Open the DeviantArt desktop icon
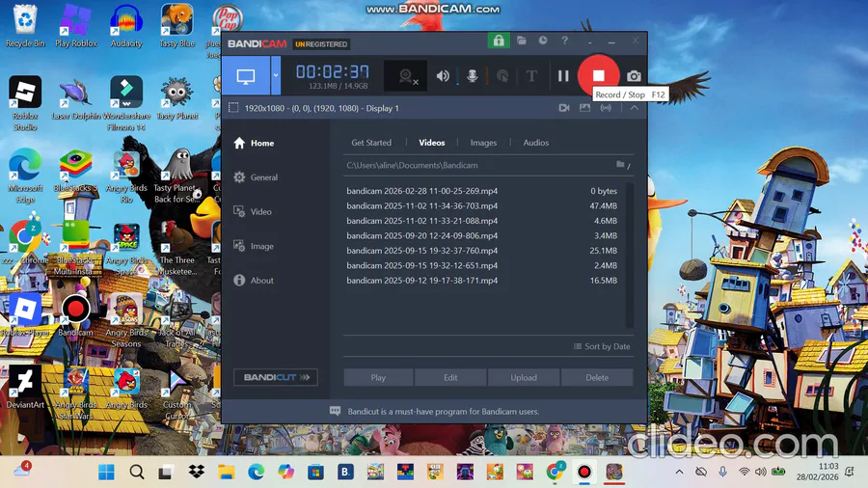 tap(25, 388)
